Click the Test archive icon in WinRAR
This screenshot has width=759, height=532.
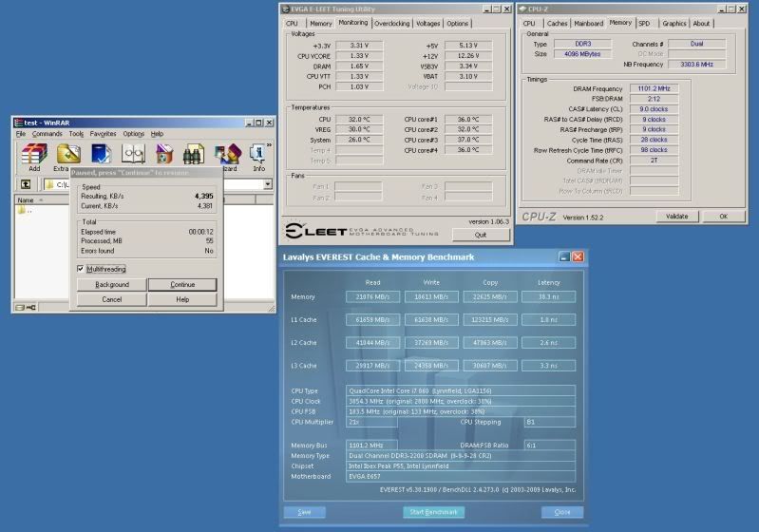[x=101, y=154]
